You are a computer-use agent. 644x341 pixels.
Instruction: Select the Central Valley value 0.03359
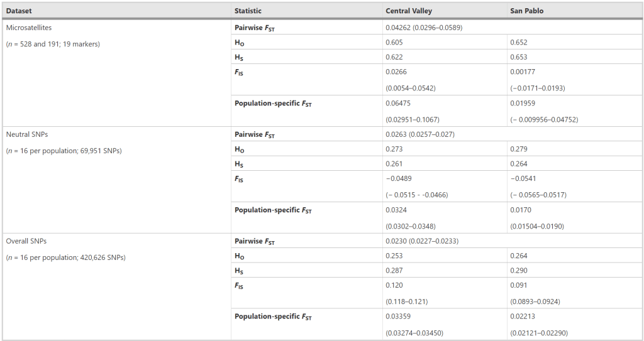398,317
